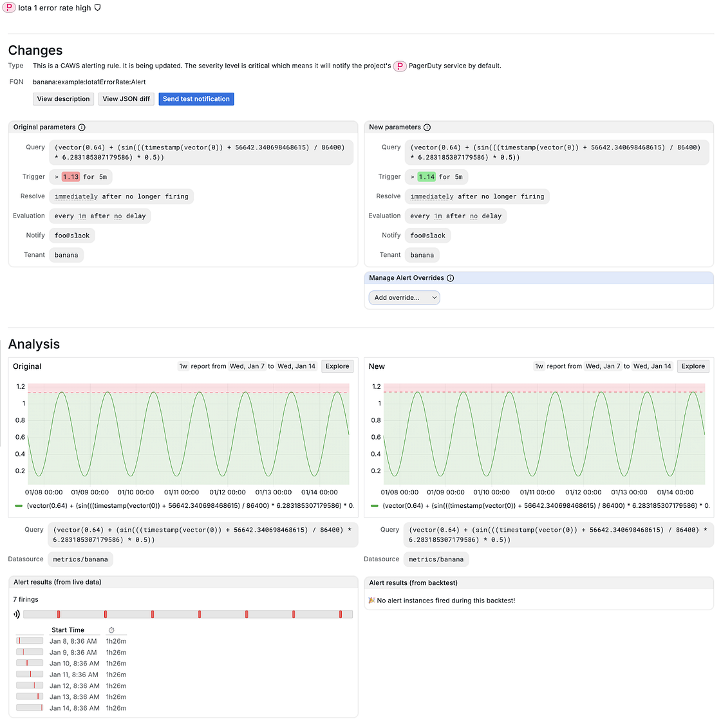Click the Manage Alert Overrides info icon
The image size is (721, 728).
coord(451,278)
